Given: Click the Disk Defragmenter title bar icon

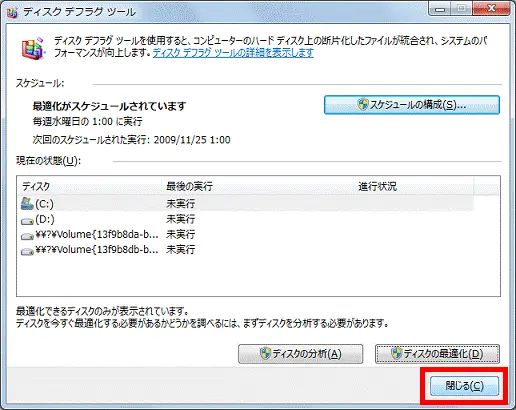Looking at the screenshot, I should coord(12,12).
